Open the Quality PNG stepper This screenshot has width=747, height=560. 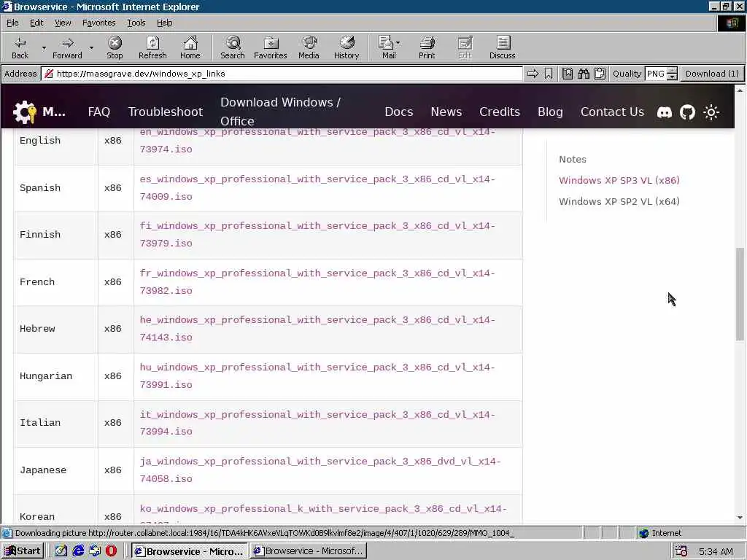click(672, 74)
